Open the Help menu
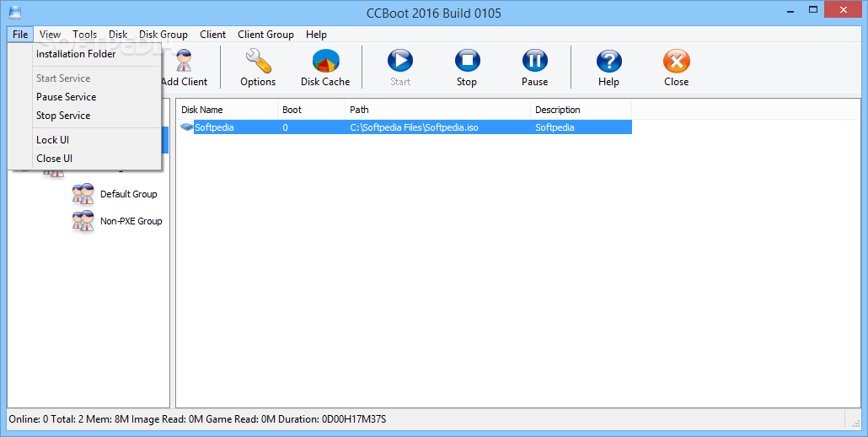The image size is (868, 437). 316,35
